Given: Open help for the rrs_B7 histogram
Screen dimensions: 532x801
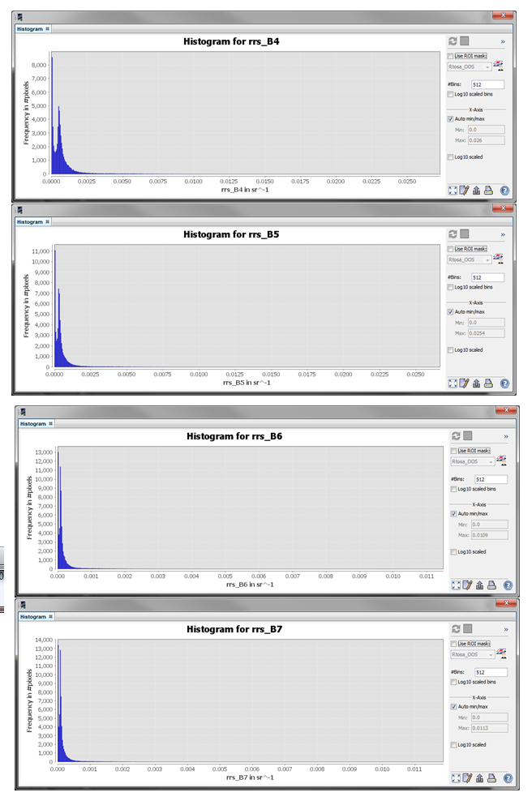Looking at the screenshot, I should pyautogui.click(x=508, y=777).
